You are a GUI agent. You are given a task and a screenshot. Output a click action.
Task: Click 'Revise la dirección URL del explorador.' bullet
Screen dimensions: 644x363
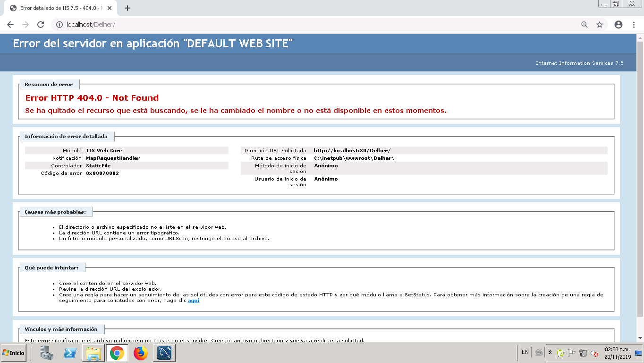pos(110,289)
